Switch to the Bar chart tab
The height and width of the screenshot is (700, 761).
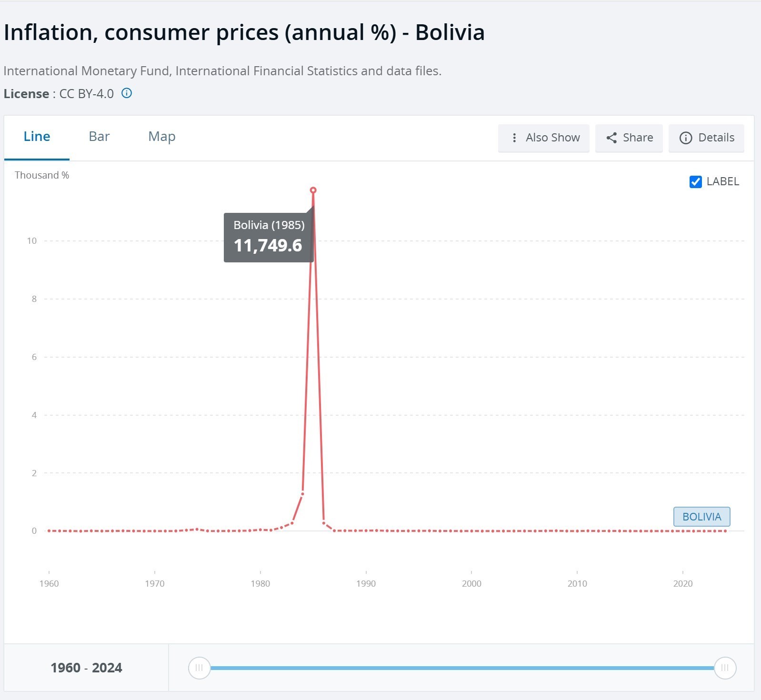pos(99,137)
